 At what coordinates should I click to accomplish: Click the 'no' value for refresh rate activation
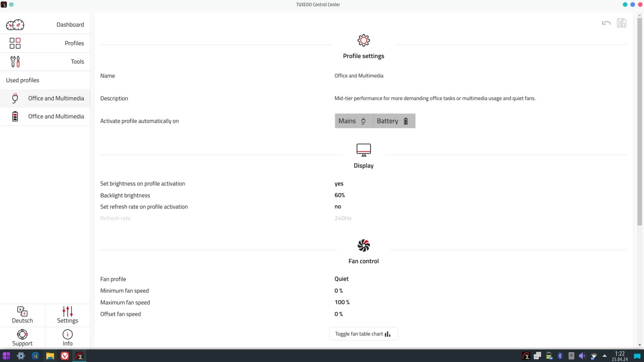pos(338,207)
